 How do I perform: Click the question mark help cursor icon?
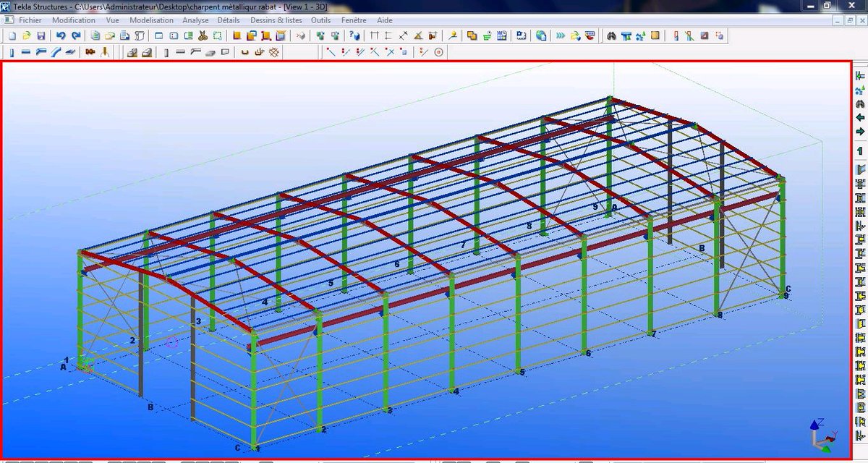354,35
